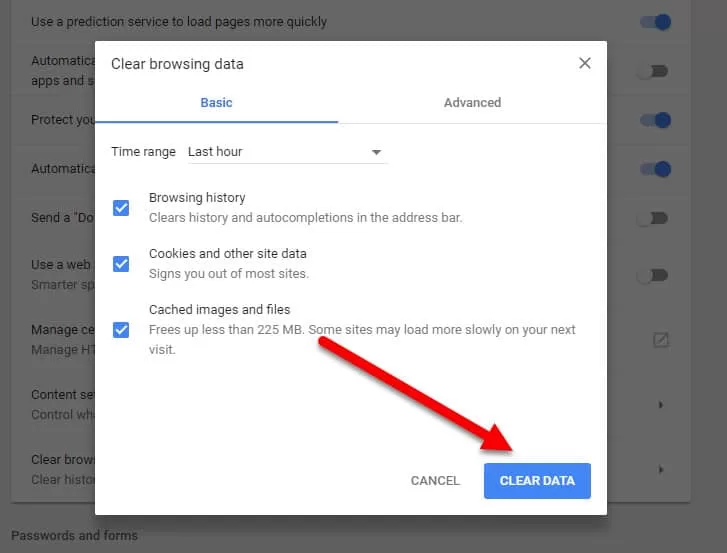Click the Passwords and forms heading
This screenshot has width=727, height=553.
click(74, 535)
